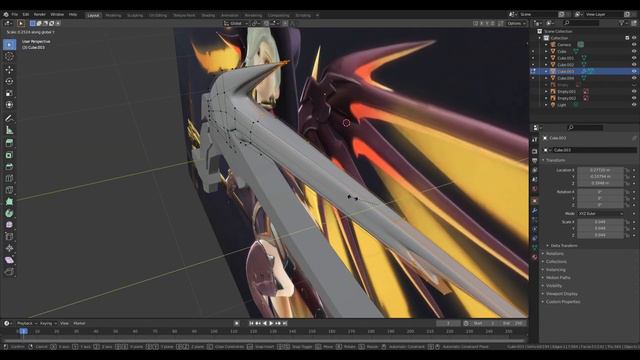Select the Select Box tool
Screen dimensions: 640x360
tap(9, 44)
